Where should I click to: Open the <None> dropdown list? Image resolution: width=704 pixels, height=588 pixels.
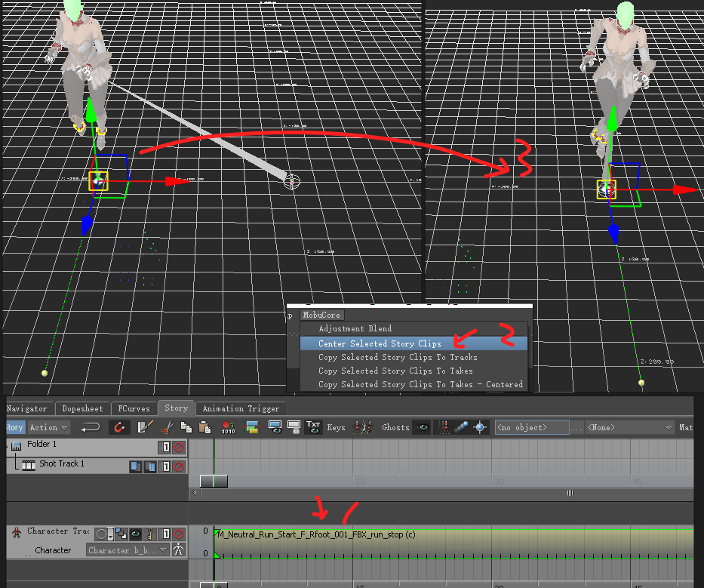pyautogui.click(x=629, y=428)
